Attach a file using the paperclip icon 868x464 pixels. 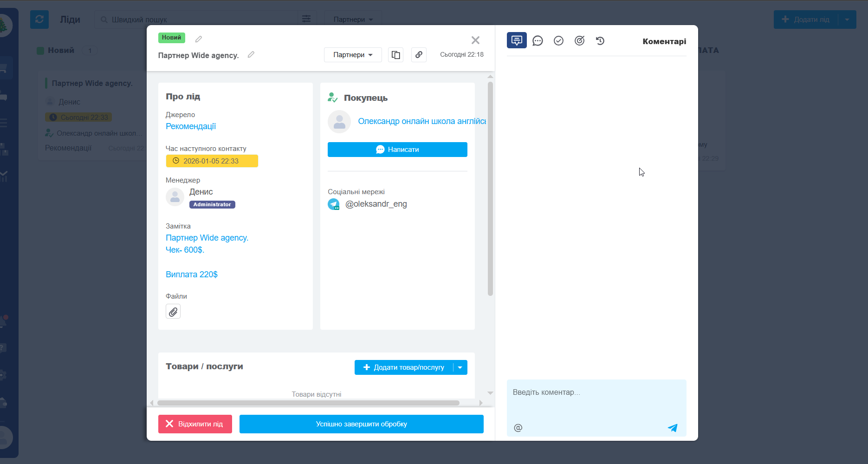(x=173, y=311)
